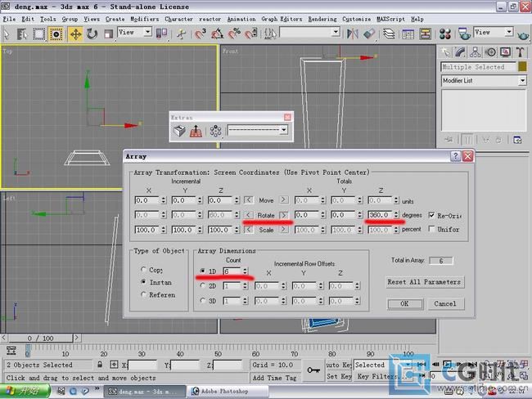Select the 2D array dimension radio
This screenshot has height=399, width=532.
pos(202,285)
